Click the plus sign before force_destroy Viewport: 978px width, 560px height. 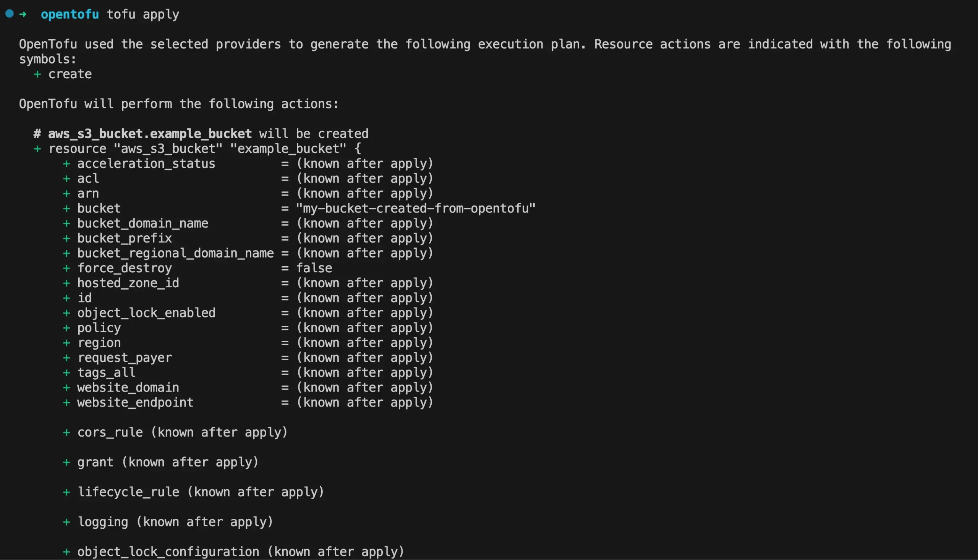point(66,268)
